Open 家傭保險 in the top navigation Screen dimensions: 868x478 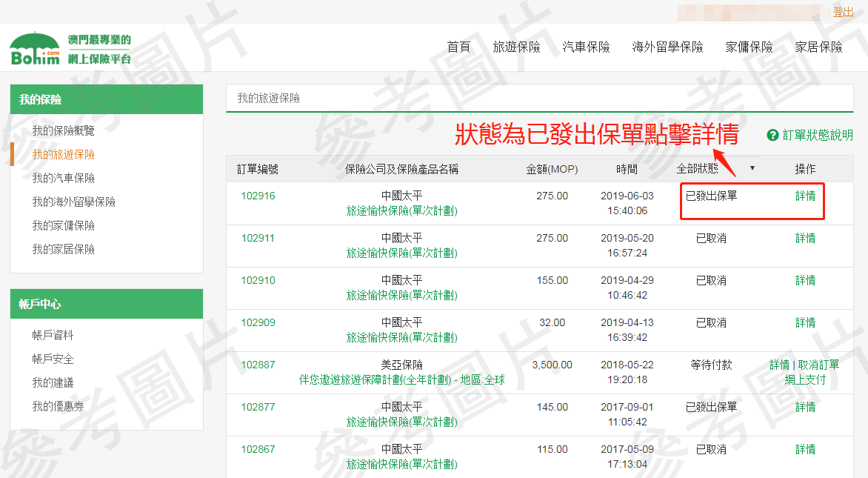(749, 47)
